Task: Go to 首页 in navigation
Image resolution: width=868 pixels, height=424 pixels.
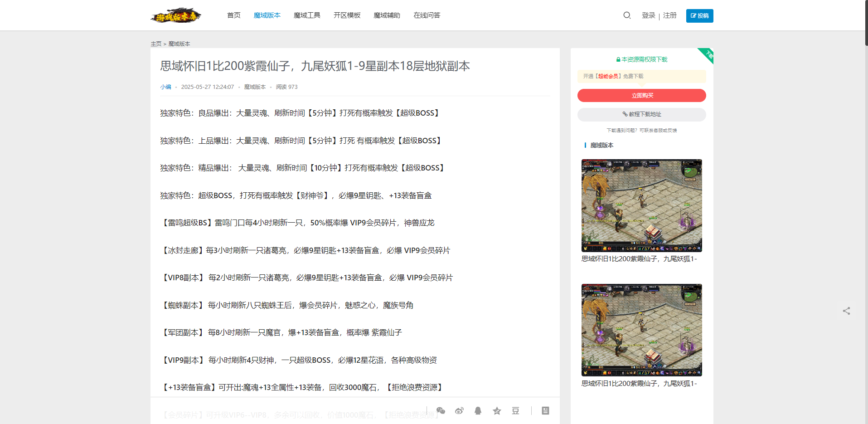Action: [x=234, y=15]
